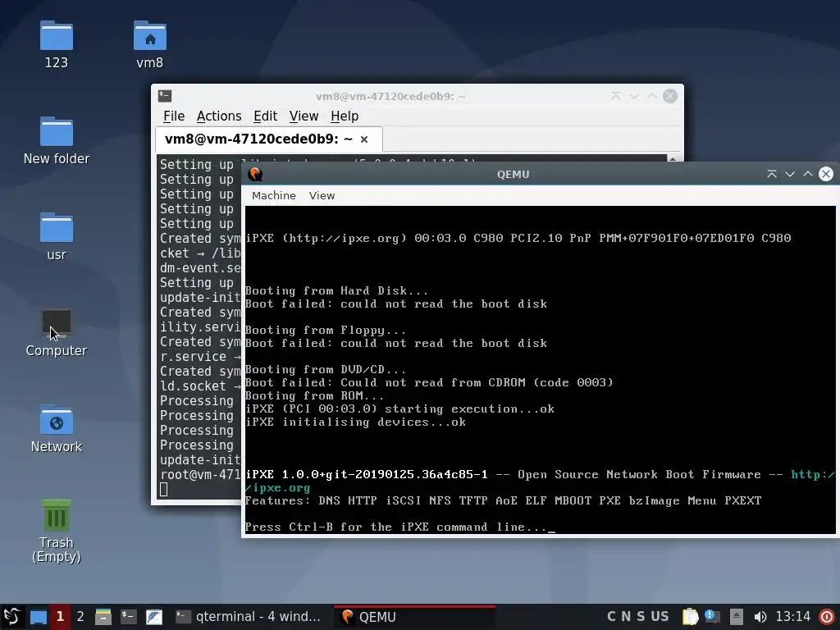
Task: Open the View menu in QEMU
Action: (322, 195)
